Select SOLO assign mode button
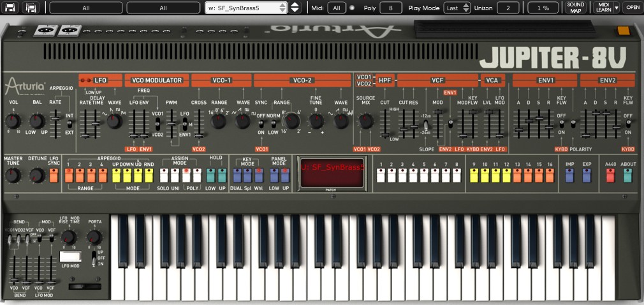This screenshot has width=644, height=305. (165, 175)
